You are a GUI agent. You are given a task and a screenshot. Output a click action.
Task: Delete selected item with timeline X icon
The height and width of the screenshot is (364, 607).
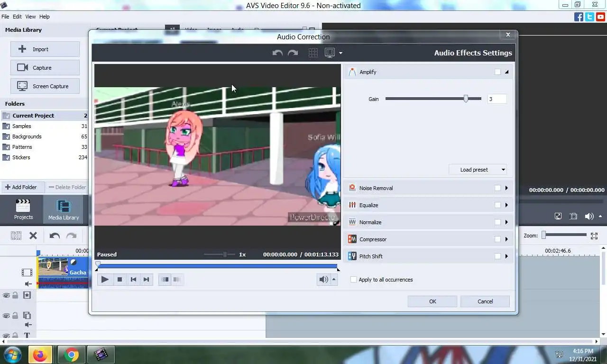33,236
